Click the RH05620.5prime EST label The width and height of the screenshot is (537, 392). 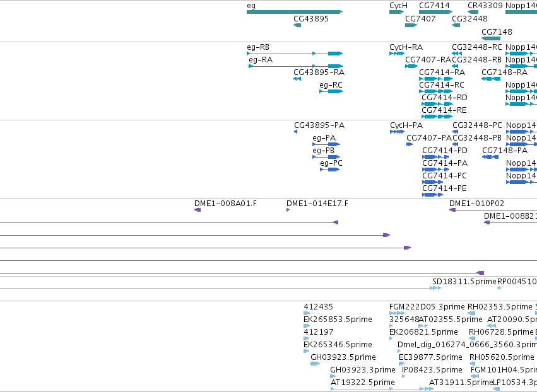click(x=502, y=357)
